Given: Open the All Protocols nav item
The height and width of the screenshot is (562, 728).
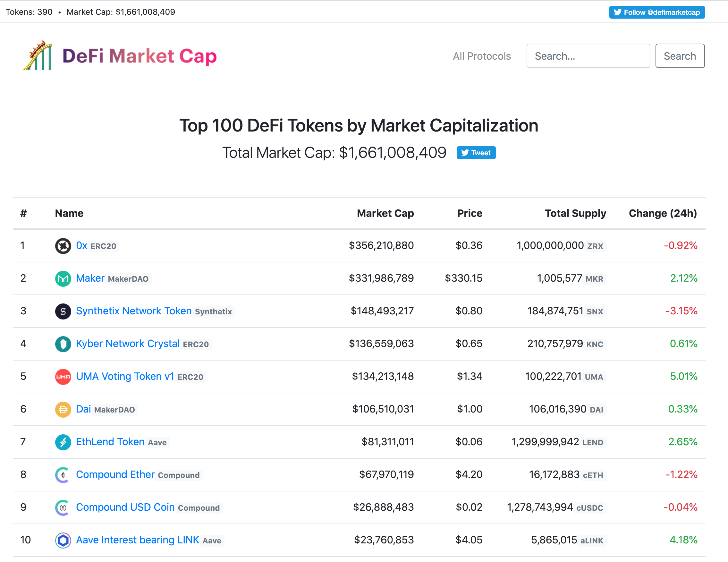Looking at the screenshot, I should click(x=481, y=56).
